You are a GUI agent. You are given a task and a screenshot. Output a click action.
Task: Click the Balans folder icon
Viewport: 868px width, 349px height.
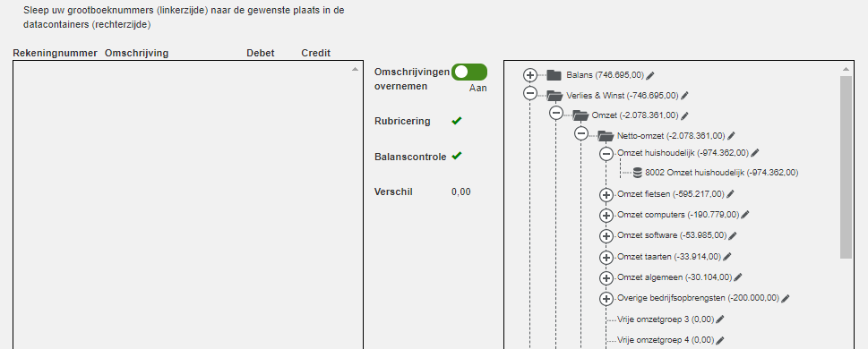[x=554, y=75]
